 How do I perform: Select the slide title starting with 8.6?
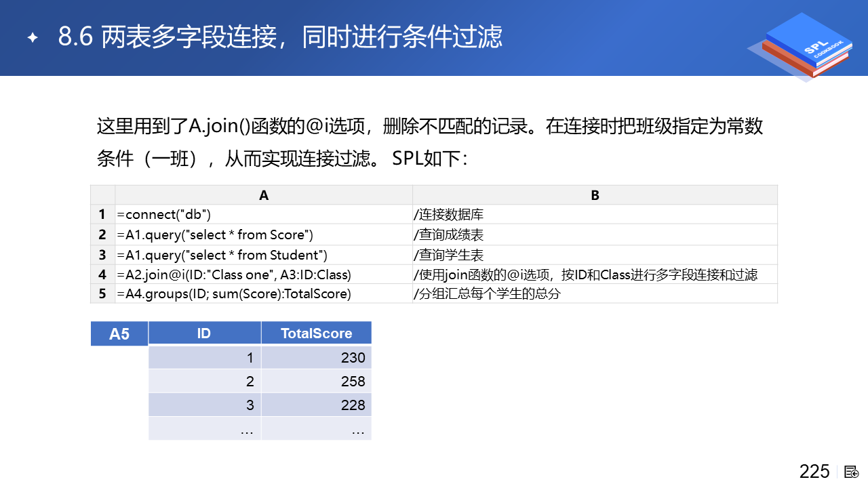[x=280, y=37]
